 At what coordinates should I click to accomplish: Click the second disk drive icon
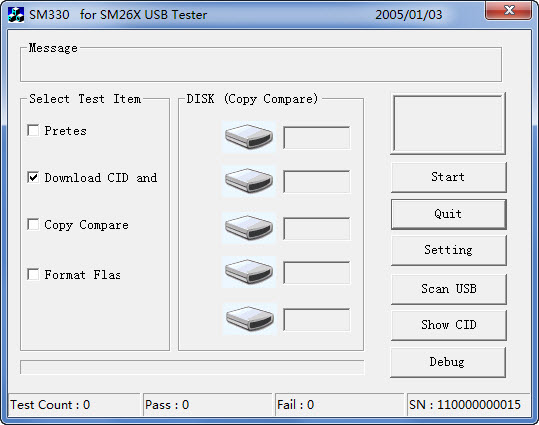pyautogui.click(x=249, y=181)
